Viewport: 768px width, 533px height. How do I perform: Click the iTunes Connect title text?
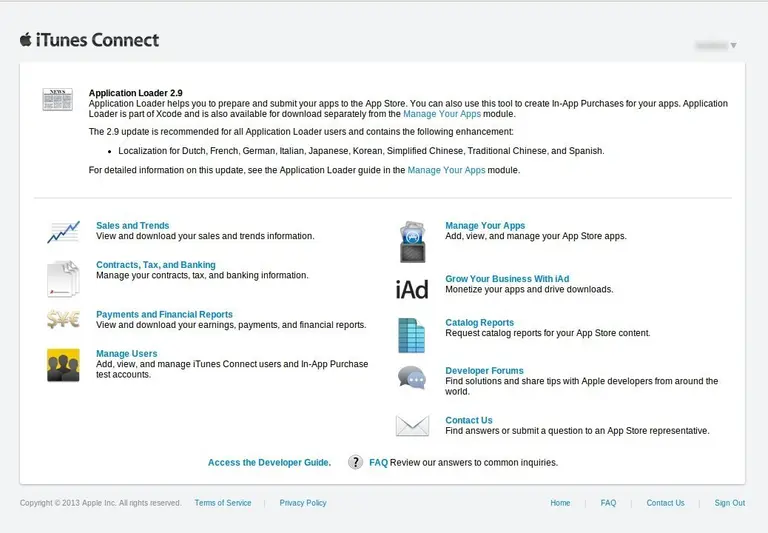click(97, 40)
